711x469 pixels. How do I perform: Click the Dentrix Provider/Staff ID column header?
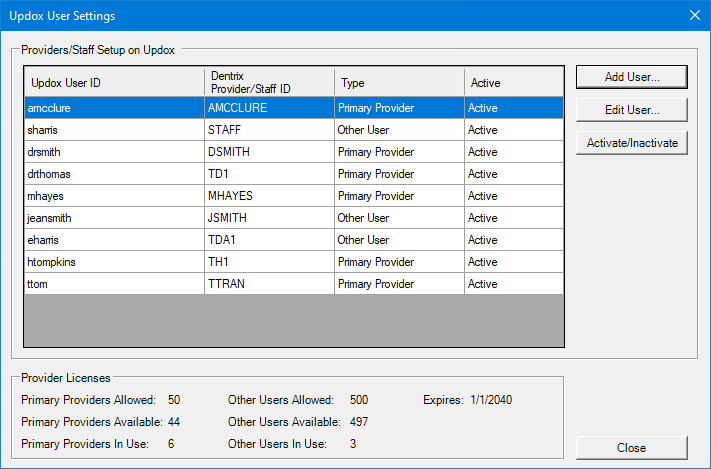[x=268, y=82]
